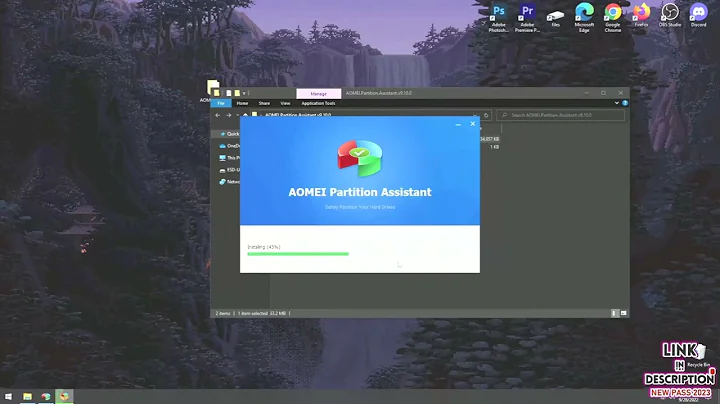
Task: Expand recent locations dropdown in Explorer
Action: click(237, 115)
